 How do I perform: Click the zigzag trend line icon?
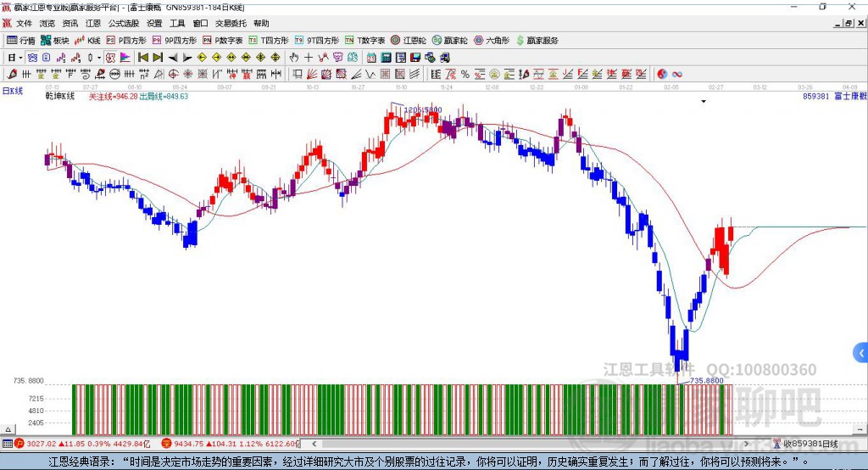point(370,75)
